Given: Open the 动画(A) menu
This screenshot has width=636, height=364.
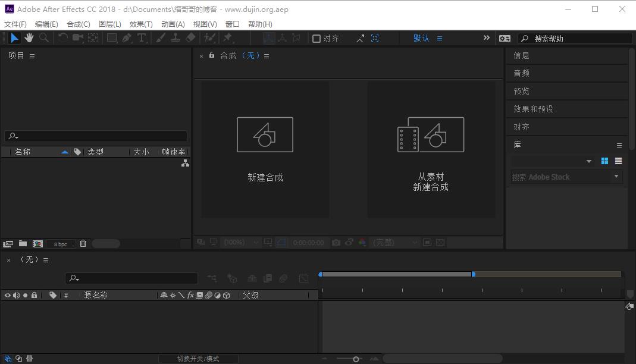Looking at the screenshot, I should coord(173,24).
